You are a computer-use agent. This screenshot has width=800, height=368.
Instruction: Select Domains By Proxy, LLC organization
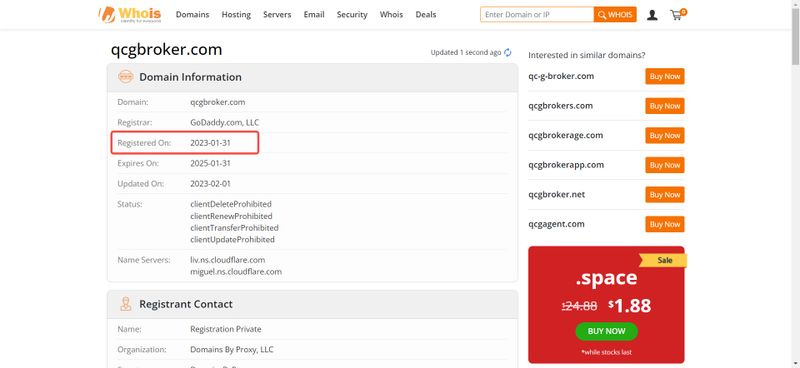pos(232,350)
